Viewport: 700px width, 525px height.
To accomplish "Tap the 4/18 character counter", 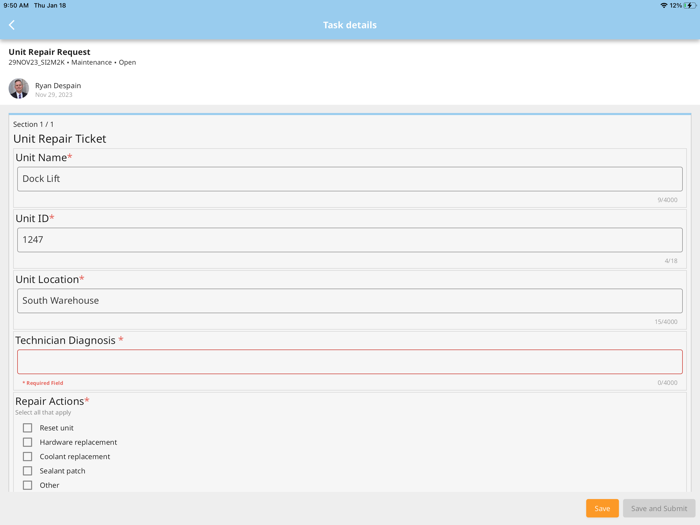I will tap(671, 261).
